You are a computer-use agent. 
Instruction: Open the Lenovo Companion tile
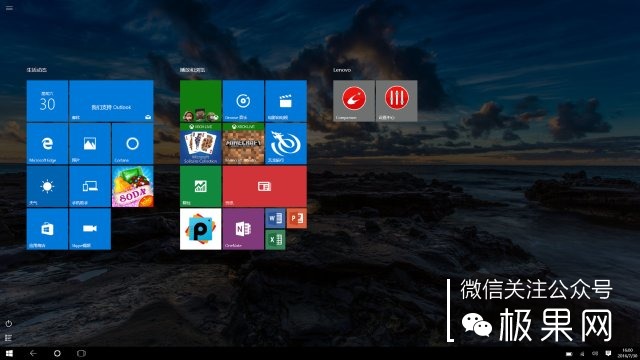(354, 101)
